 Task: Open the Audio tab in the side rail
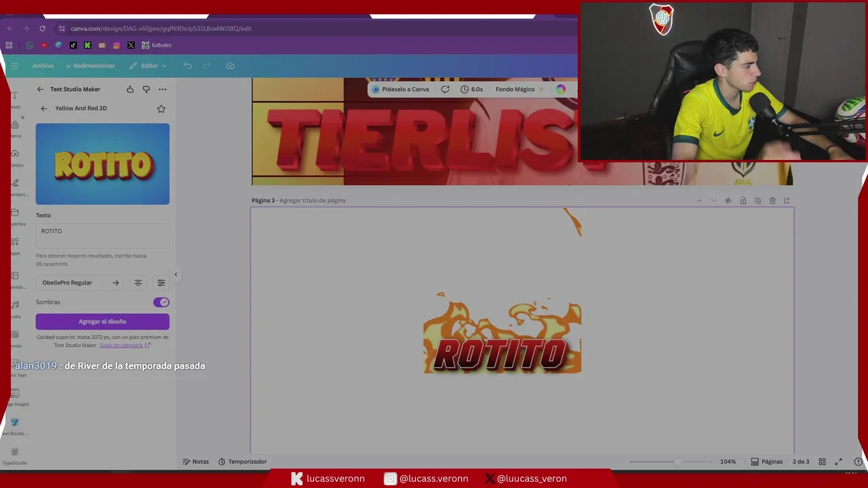(x=15, y=309)
